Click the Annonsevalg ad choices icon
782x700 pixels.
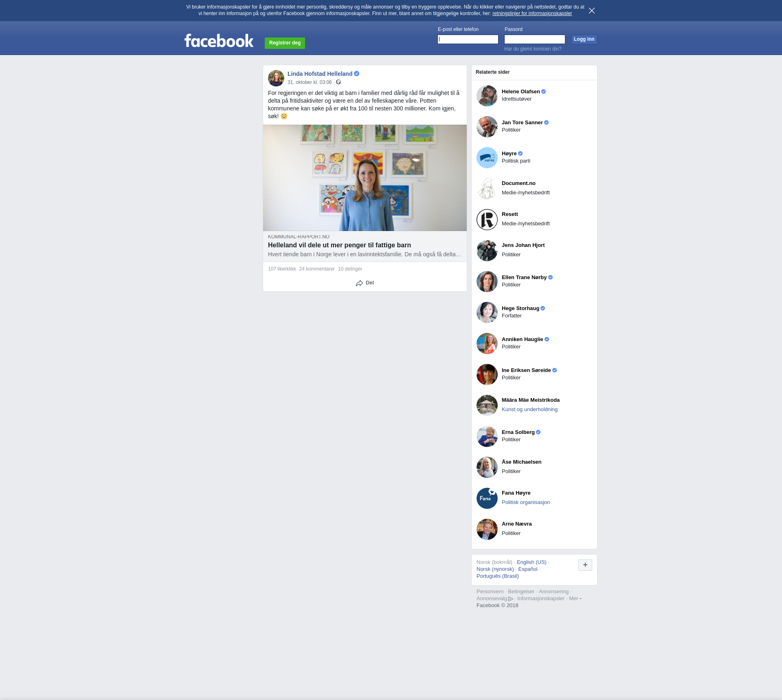pyautogui.click(x=511, y=599)
